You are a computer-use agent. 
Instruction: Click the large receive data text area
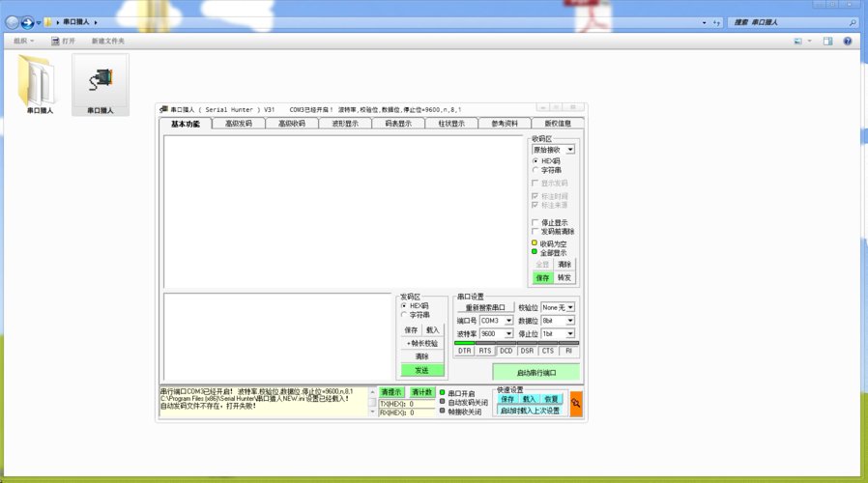coord(343,212)
